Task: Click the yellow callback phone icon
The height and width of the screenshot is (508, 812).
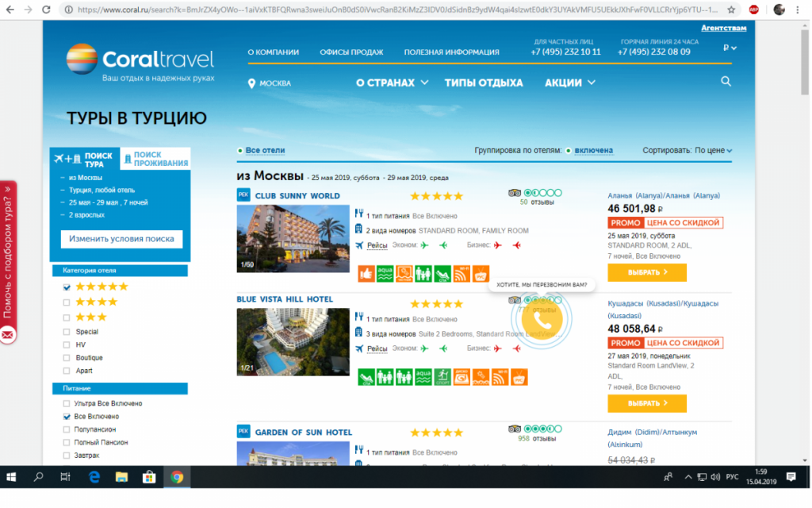Action: 542,320
